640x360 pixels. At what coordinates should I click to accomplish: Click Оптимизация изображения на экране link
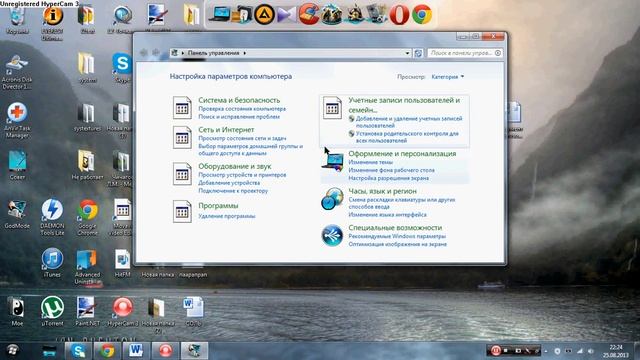click(398, 244)
